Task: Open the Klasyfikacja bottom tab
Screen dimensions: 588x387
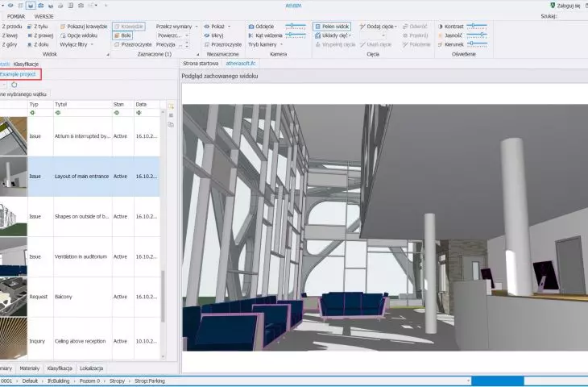Action: 60,368
